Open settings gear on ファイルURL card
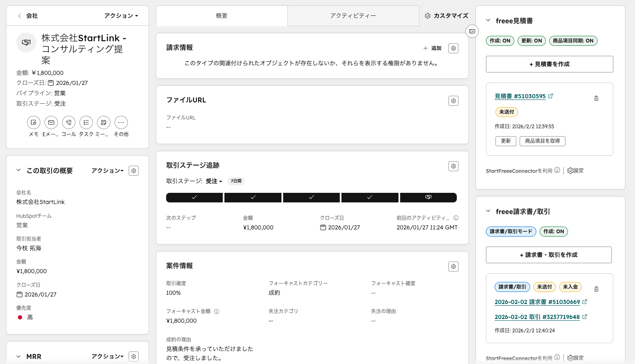This screenshot has width=635, height=364. click(x=453, y=101)
